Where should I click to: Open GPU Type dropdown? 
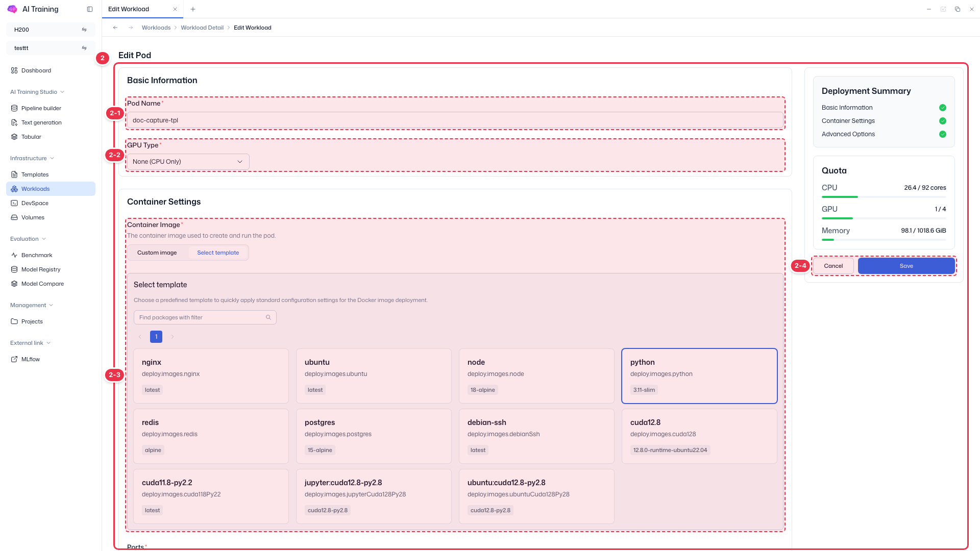click(188, 162)
